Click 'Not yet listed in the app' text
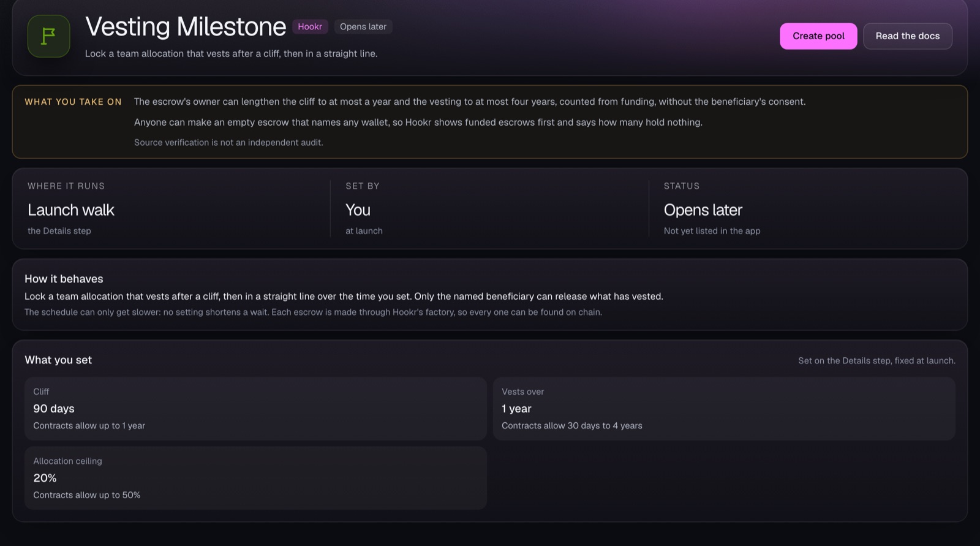Viewport: 980px width, 546px height. tap(712, 231)
